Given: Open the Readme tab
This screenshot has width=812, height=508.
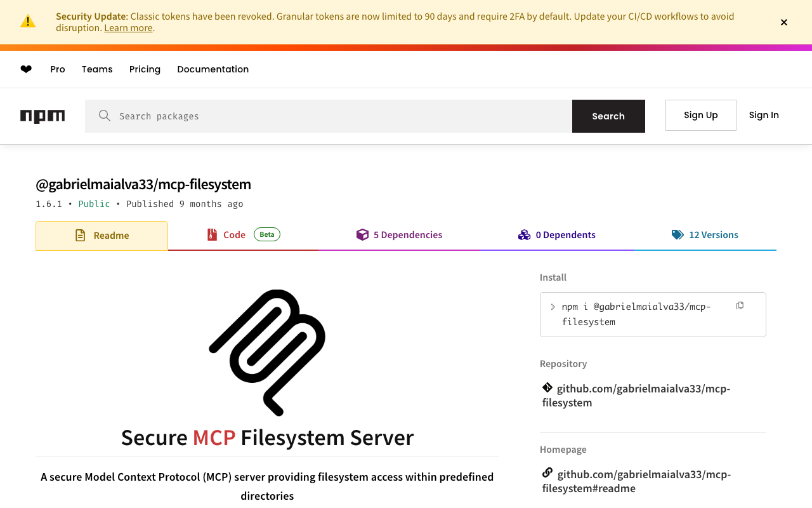Looking at the screenshot, I should 101,236.
